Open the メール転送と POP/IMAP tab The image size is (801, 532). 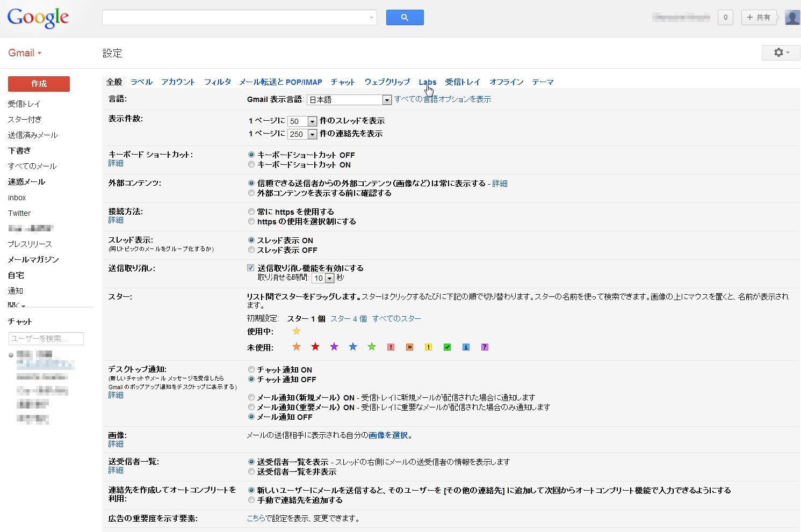click(280, 82)
